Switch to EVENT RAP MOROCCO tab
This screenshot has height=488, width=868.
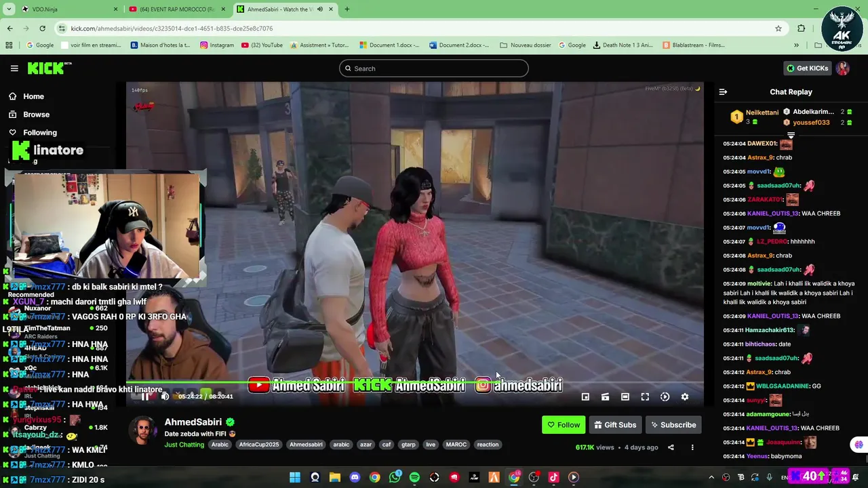[177, 9]
